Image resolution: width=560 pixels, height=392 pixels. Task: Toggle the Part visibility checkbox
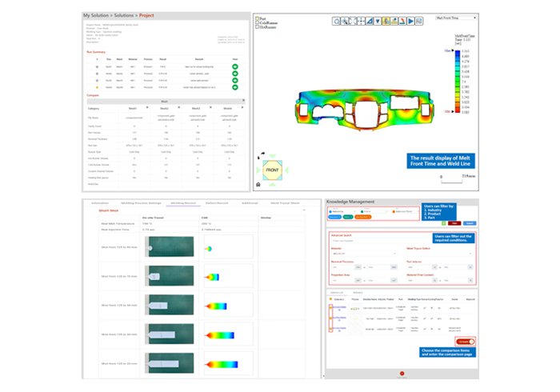tap(257, 18)
